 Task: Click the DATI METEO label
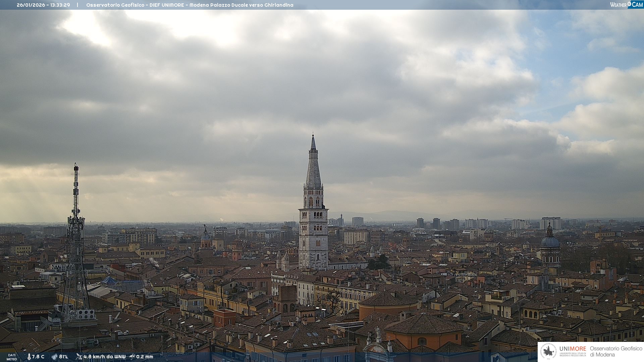tap(12, 357)
